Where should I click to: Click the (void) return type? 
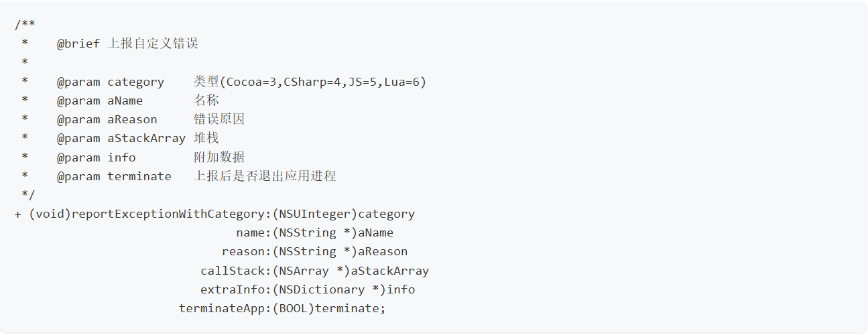tap(50, 214)
